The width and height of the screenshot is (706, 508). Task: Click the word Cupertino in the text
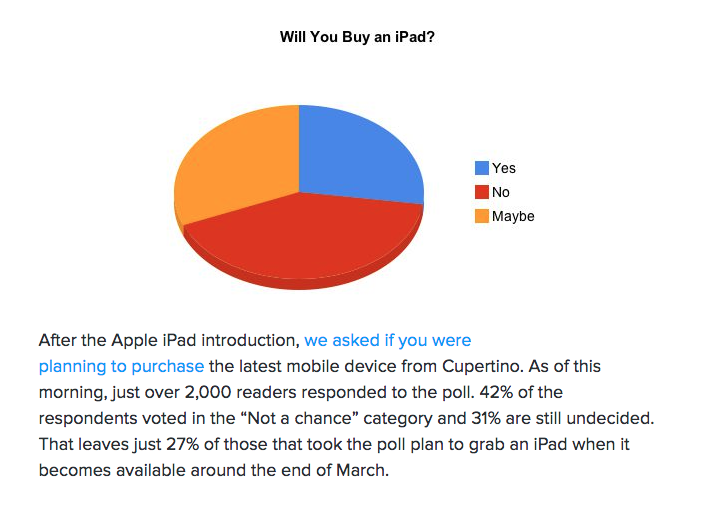click(483, 367)
